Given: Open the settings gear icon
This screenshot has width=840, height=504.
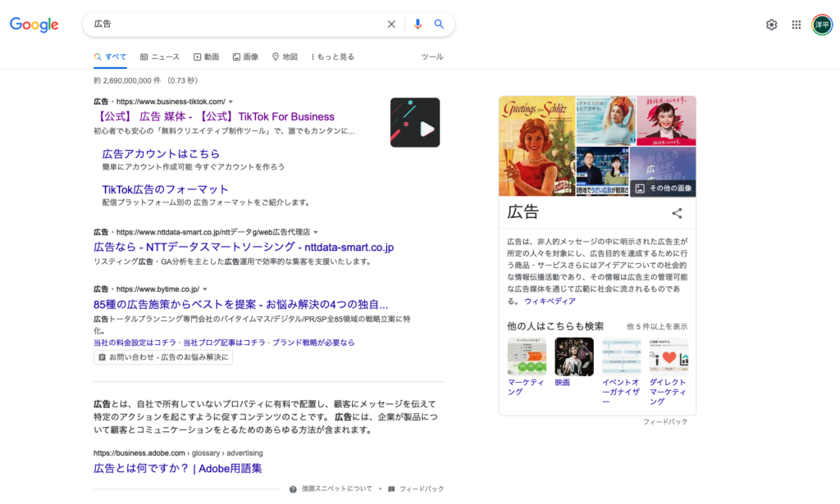Looking at the screenshot, I should click(x=771, y=25).
